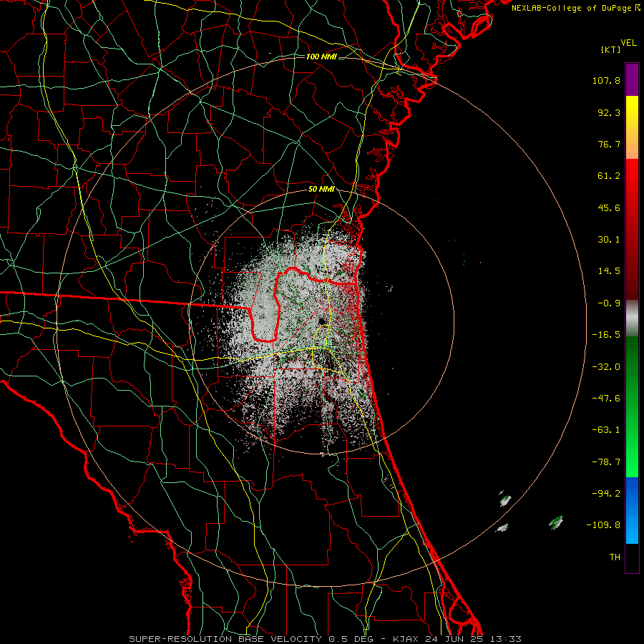The height and width of the screenshot is (644, 644).
Task: Click the 13:33 time stamp
Action: (507, 639)
